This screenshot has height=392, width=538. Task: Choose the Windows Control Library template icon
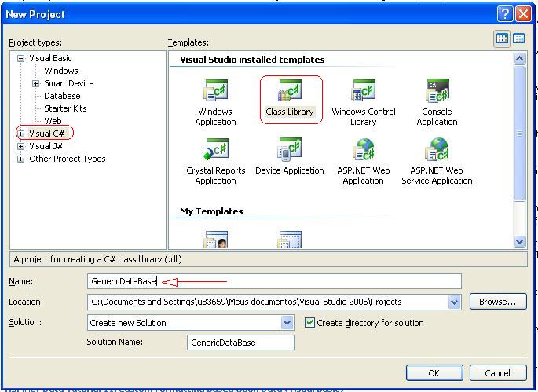(363, 90)
